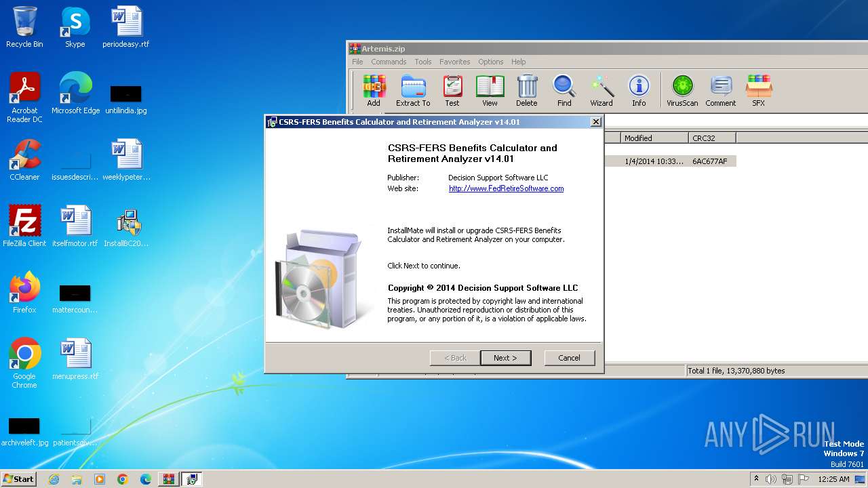Click the status bar total file size text
The width and height of the screenshot is (868, 488).
tap(736, 371)
